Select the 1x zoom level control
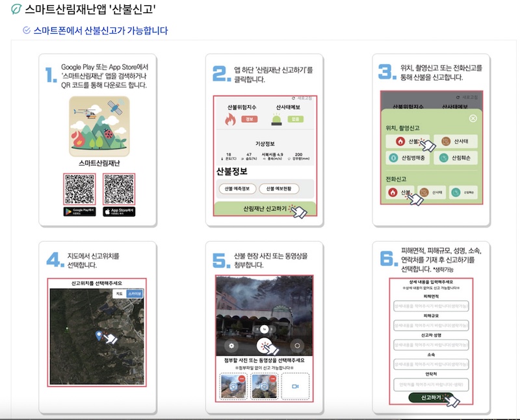This screenshot has height=420, width=520. pos(264,329)
